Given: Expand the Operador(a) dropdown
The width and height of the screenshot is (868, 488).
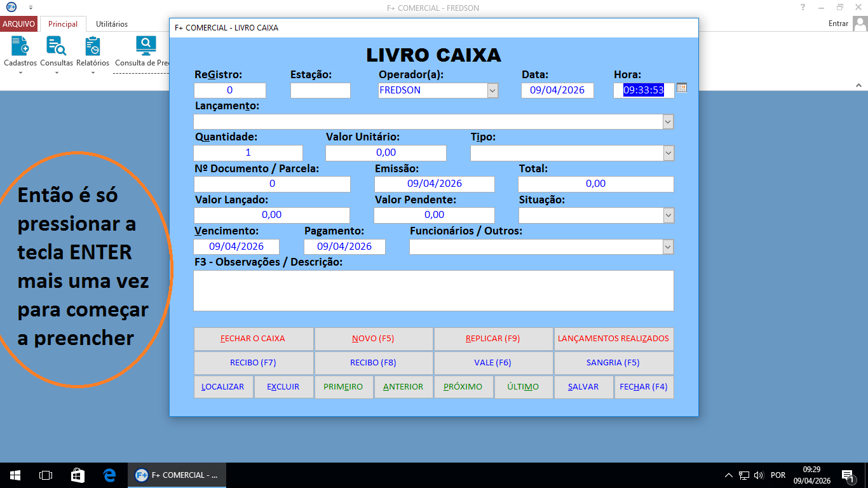Looking at the screenshot, I should click(x=492, y=90).
